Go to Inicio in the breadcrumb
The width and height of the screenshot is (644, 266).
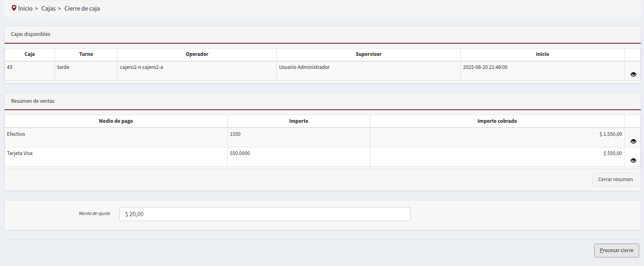(25, 9)
